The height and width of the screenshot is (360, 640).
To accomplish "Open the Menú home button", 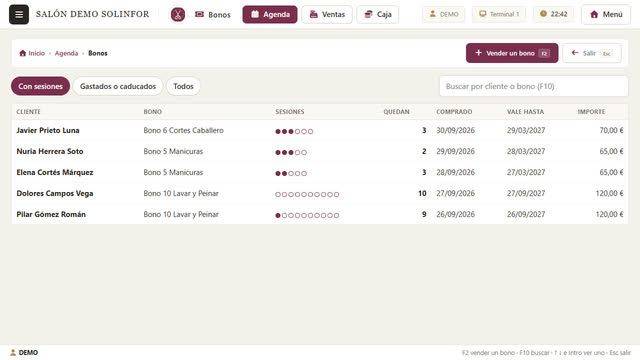I will (606, 14).
